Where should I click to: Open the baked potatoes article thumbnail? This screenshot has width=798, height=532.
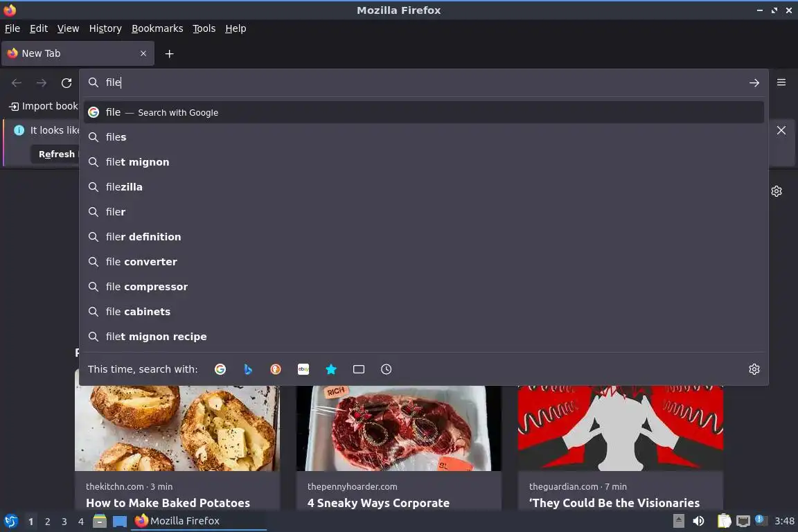pyautogui.click(x=177, y=428)
